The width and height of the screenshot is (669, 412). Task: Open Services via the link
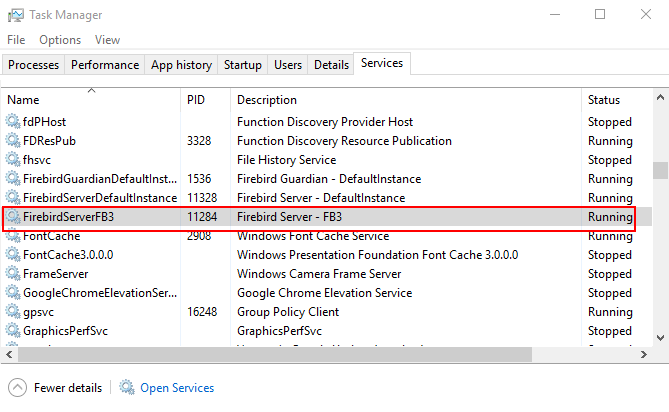coord(177,388)
